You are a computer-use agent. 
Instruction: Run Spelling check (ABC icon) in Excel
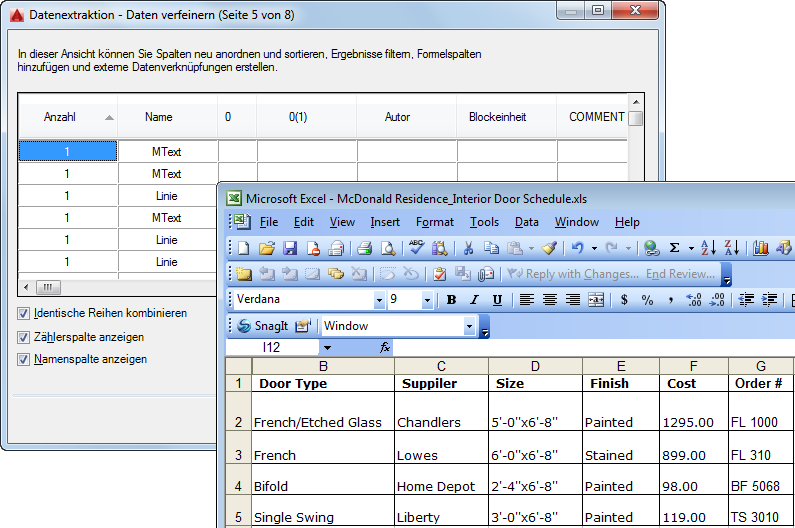click(416, 248)
